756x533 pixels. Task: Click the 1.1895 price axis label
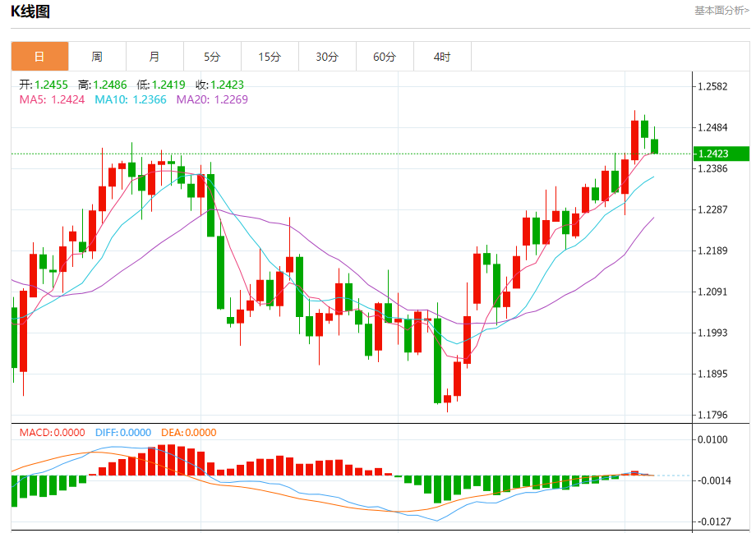[712, 374]
